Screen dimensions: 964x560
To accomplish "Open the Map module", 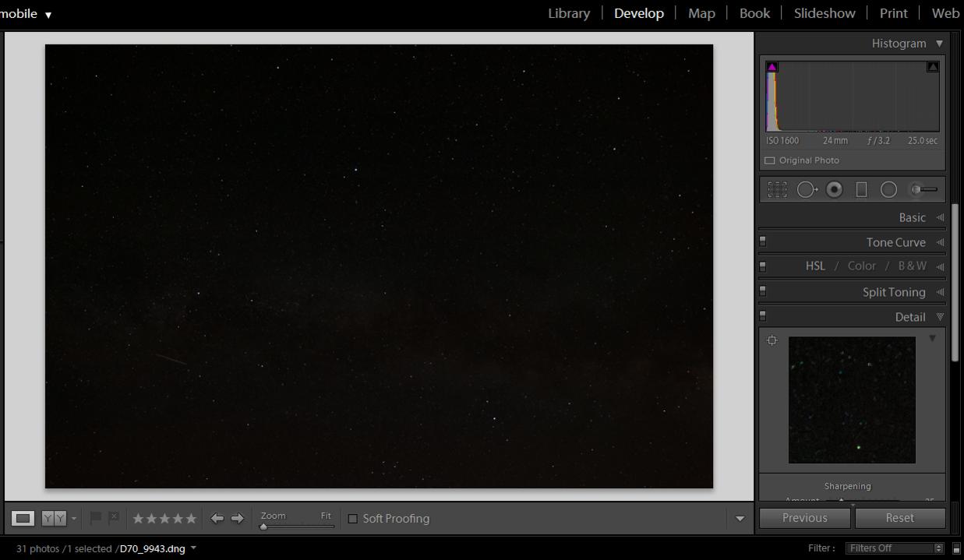I will pos(701,13).
